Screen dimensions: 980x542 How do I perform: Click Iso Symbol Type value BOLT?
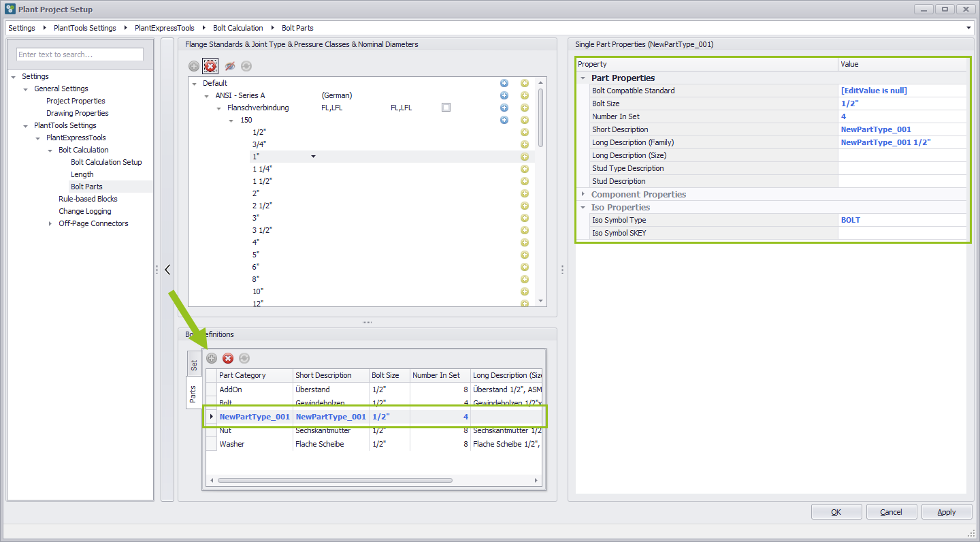[x=902, y=220]
